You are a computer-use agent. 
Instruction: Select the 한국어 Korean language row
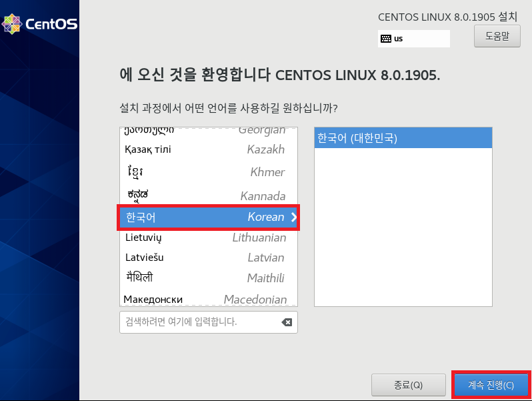click(208, 218)
